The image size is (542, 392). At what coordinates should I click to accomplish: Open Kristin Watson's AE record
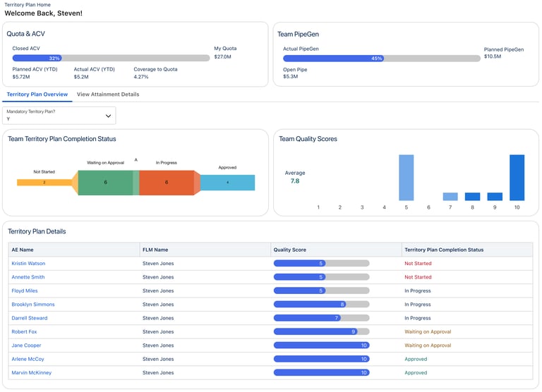pyautogui.click(x=28, y=264)
